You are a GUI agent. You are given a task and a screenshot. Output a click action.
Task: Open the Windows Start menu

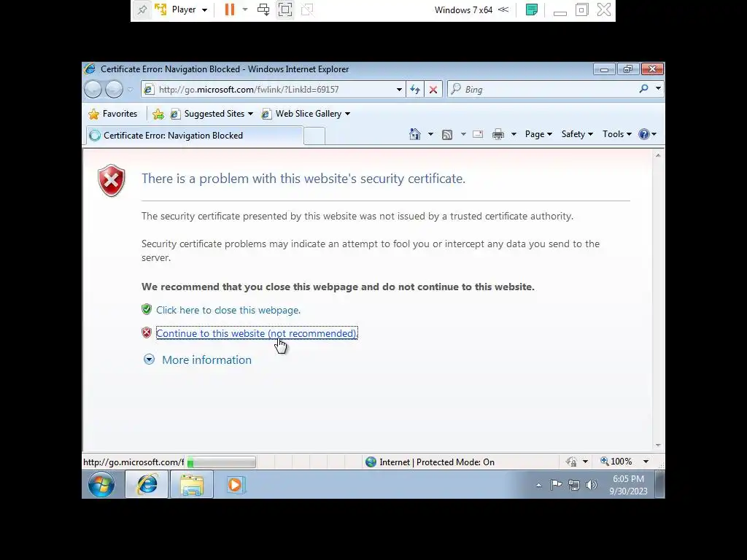point(101,485)
